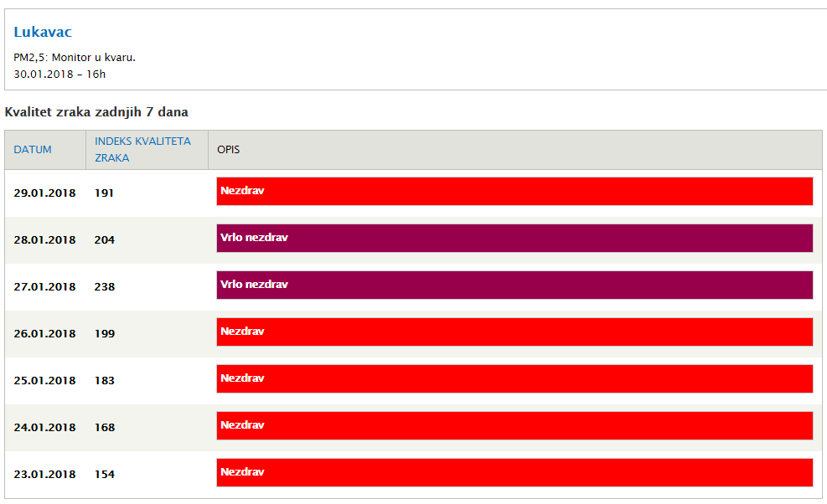Click the OPIS column header

[229, 150]
